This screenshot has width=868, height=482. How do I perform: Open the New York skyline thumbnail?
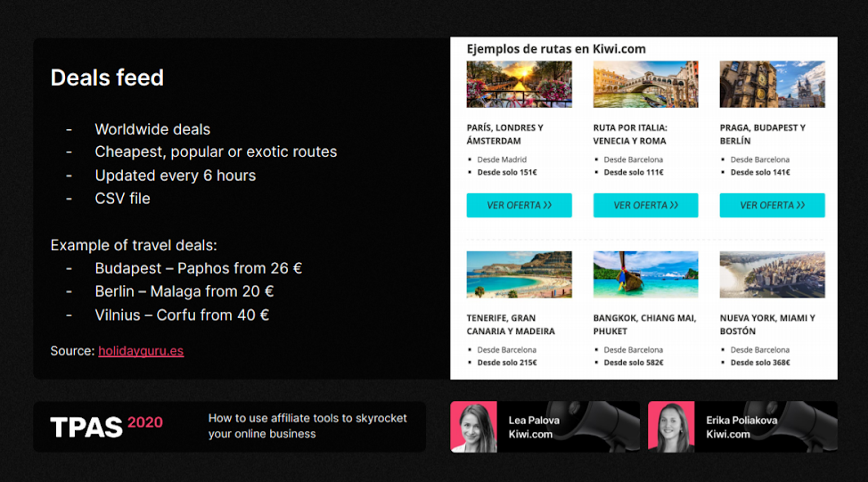[772, 274]
